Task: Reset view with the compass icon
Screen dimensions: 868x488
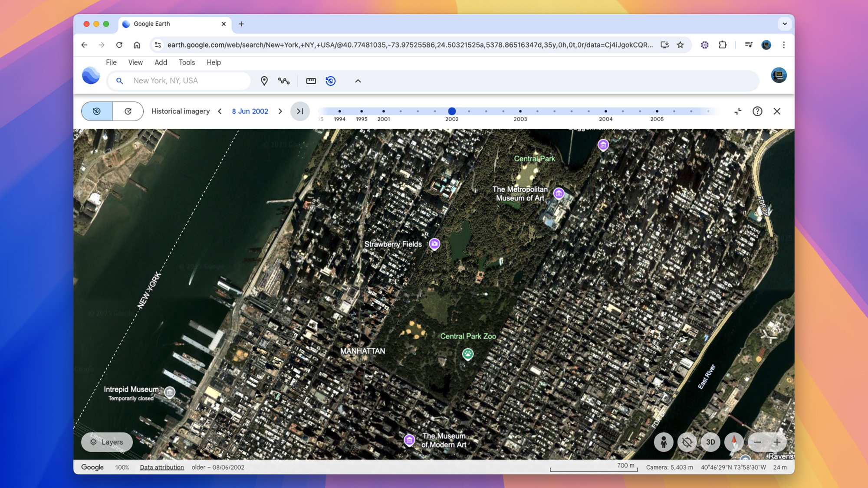Action: click(734, 442)
